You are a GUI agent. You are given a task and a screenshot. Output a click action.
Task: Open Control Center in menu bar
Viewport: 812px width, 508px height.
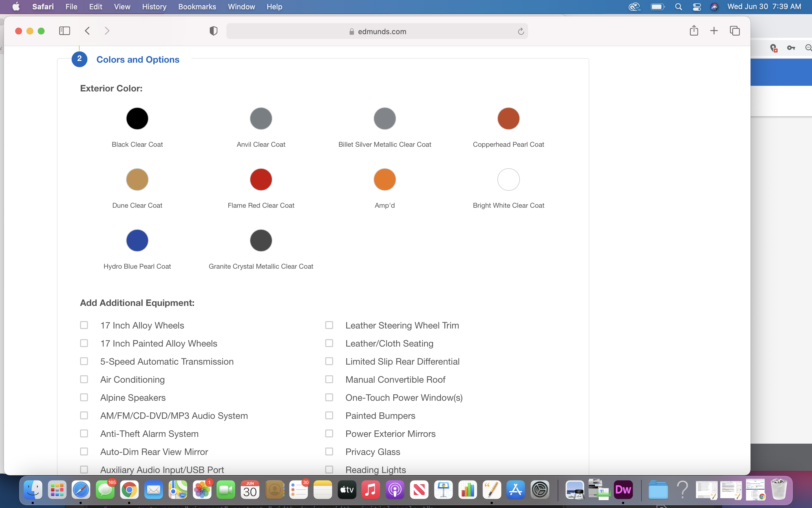pyautogui.click(x=697, y=7)
